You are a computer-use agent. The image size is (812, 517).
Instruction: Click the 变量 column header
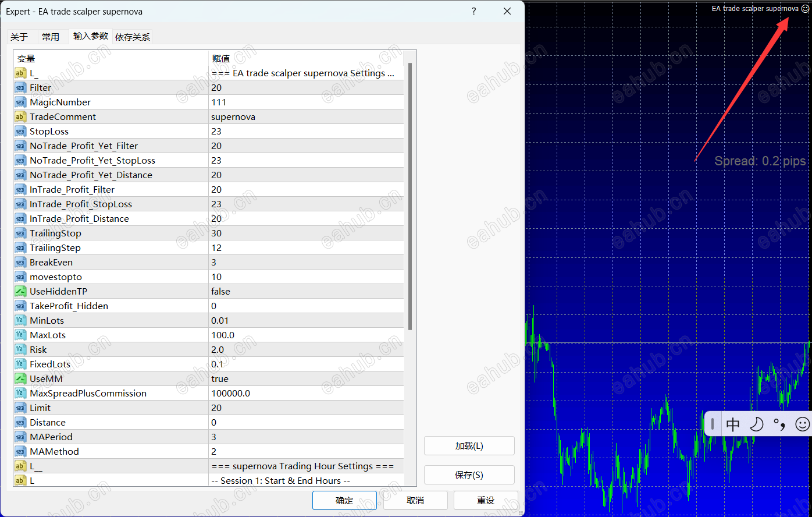tap(111, 58)
